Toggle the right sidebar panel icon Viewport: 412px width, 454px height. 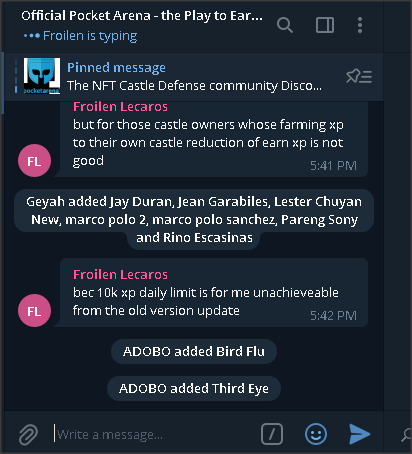pos(325,25)
